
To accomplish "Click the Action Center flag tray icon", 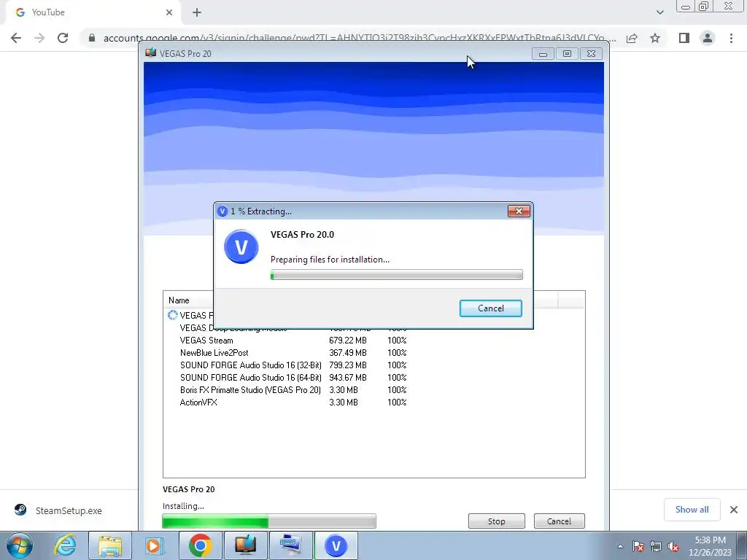I will 638,546.
